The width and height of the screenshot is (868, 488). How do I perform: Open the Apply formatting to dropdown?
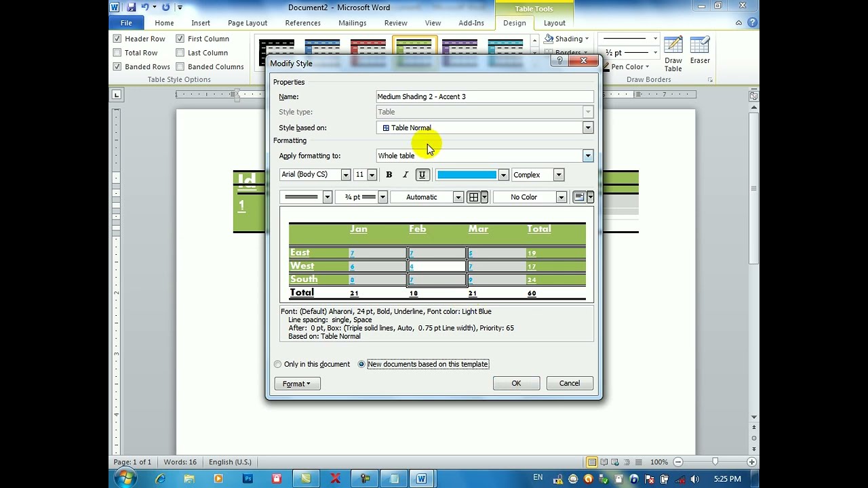[587, 156]
